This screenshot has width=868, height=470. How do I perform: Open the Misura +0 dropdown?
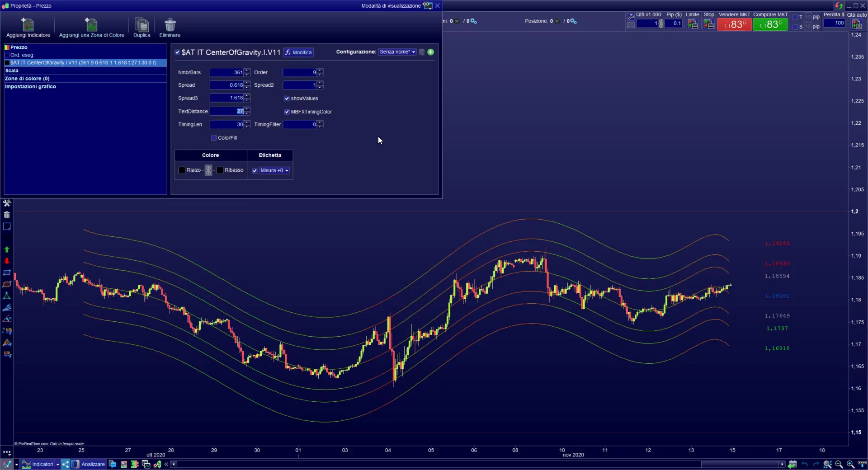[x=274, y=170]
